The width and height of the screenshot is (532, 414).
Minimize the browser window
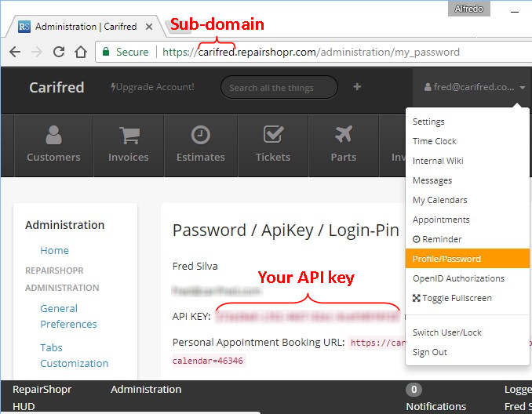click(515, 12)
